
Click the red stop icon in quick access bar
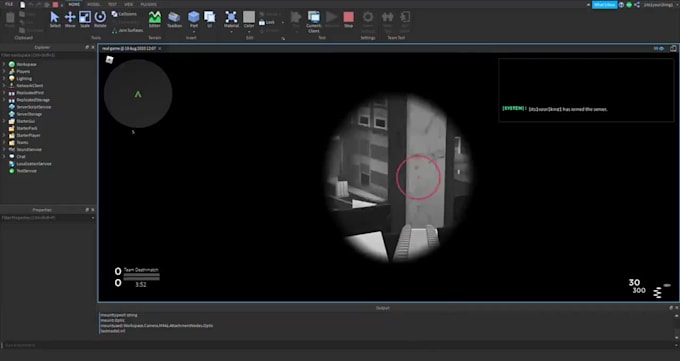[56, 4]
